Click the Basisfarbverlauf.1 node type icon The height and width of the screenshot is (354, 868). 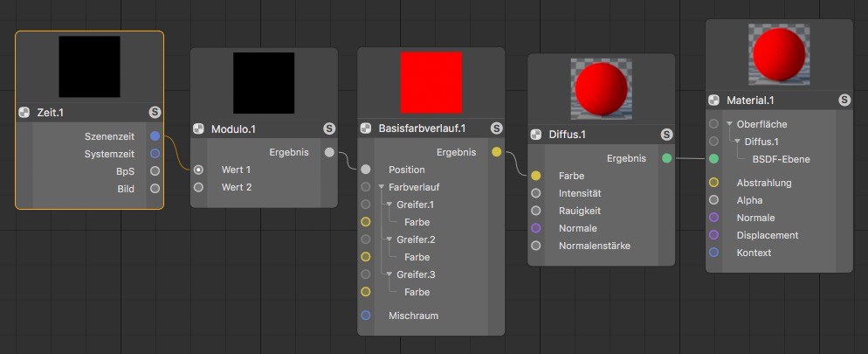tap(365, 128)
